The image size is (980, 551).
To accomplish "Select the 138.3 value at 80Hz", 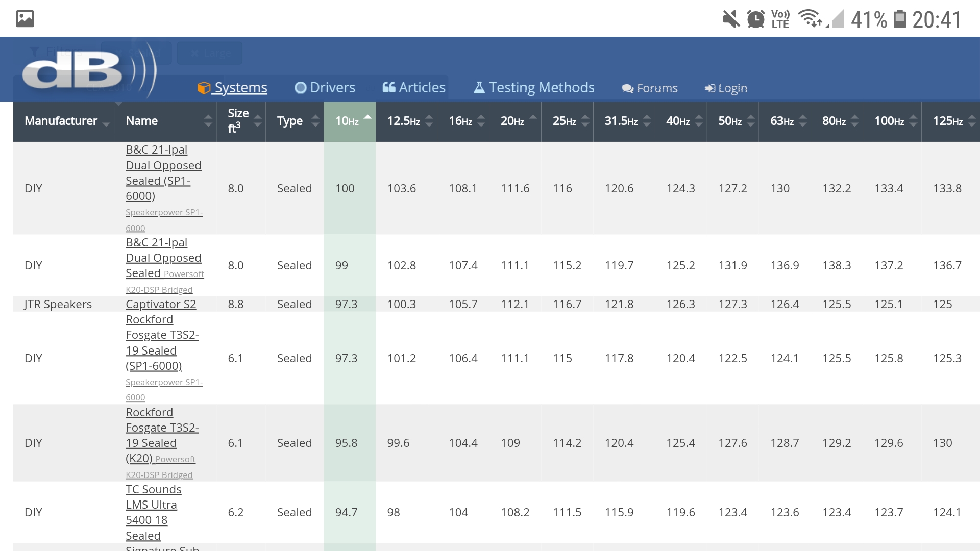I will coord(837,266).
